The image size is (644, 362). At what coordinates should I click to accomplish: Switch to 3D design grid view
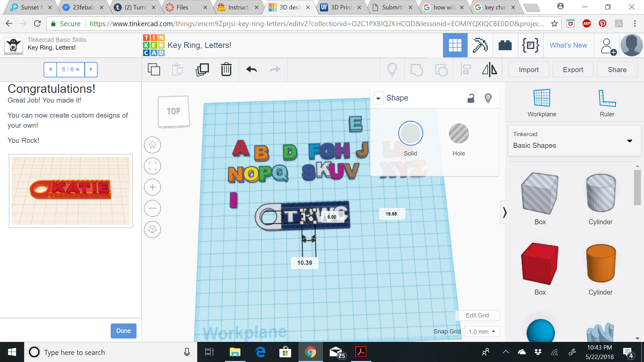click(x=455, y=45)
